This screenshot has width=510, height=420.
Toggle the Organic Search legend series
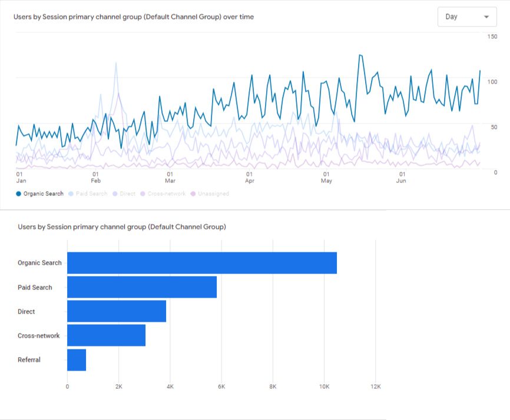pyautogui.click(x=43, y=194)
